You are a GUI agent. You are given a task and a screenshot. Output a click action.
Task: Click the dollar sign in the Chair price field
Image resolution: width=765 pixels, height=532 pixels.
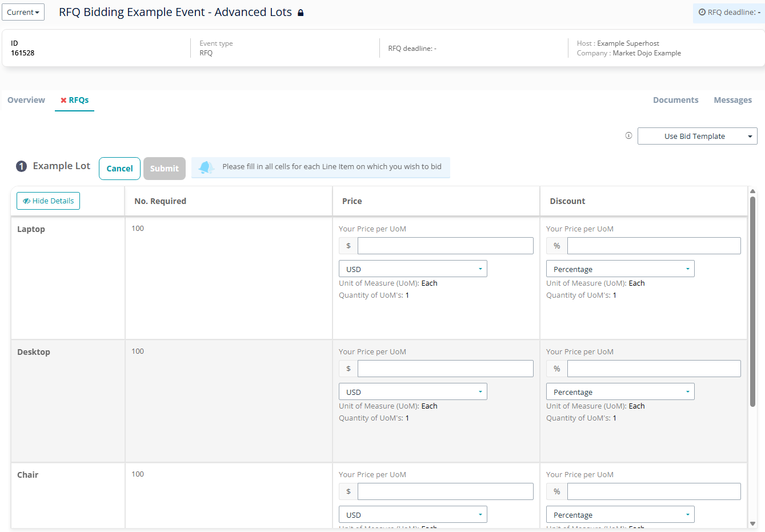coord(349,491)
